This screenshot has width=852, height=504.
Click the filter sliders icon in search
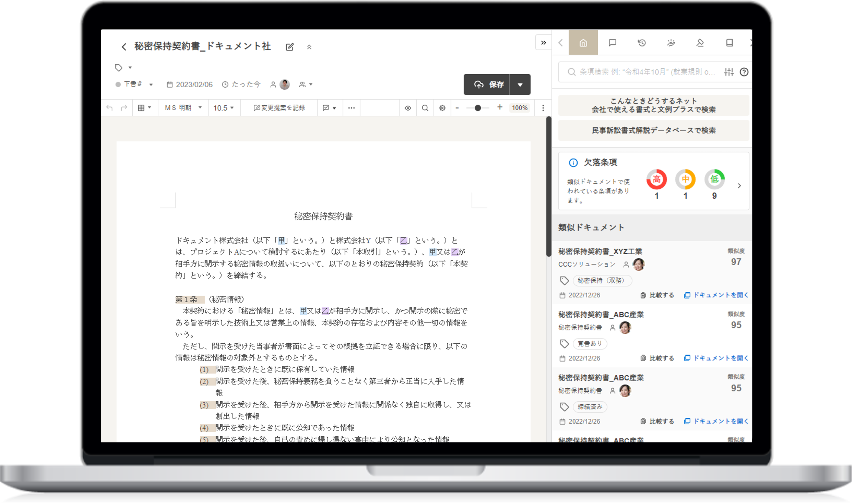[x=729, y=72]
